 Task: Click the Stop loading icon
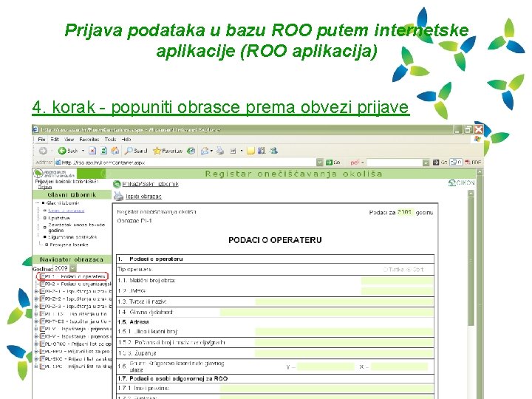tap(92, 151)
